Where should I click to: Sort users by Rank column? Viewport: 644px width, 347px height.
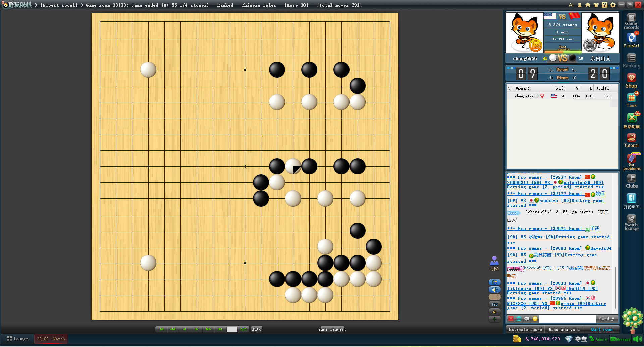559,88
